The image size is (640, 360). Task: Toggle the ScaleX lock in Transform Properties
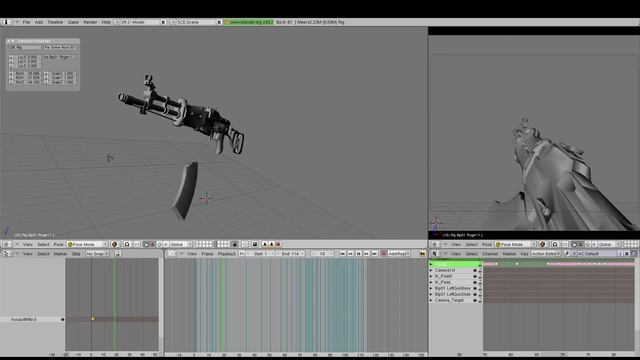click(x=46, y=73)
